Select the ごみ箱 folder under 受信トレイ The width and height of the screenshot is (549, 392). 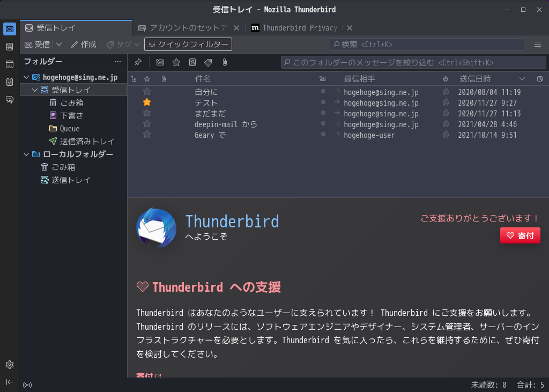point(73,103)
